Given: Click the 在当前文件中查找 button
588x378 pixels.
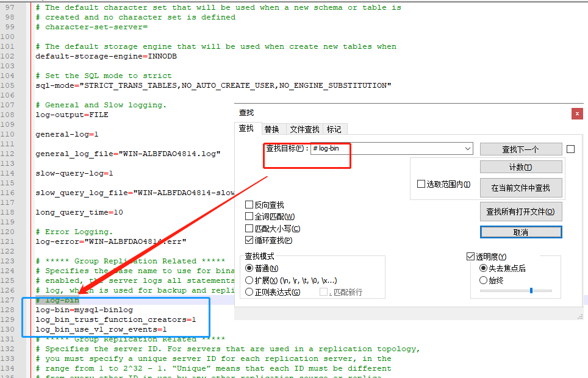Looking at the screenshot, I should point(520,188).
